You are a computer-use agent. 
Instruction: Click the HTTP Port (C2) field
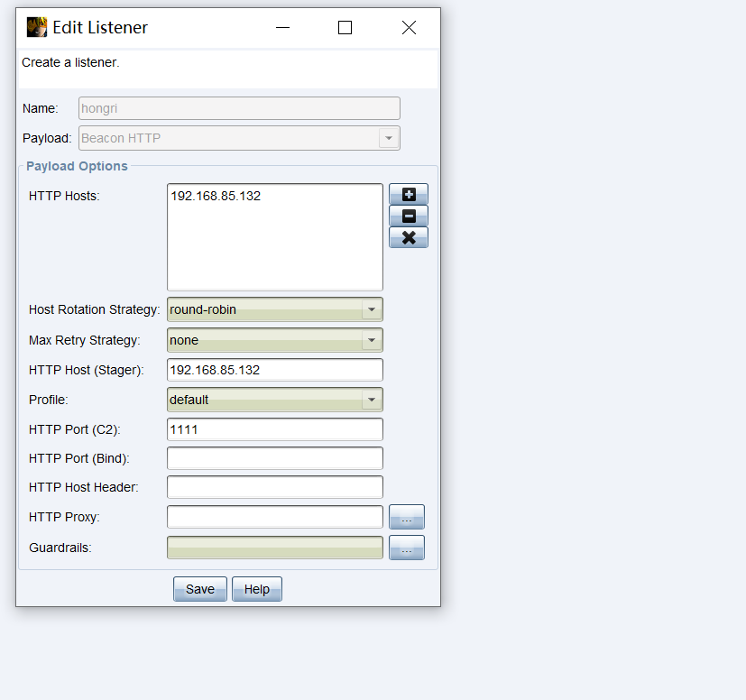274,429
